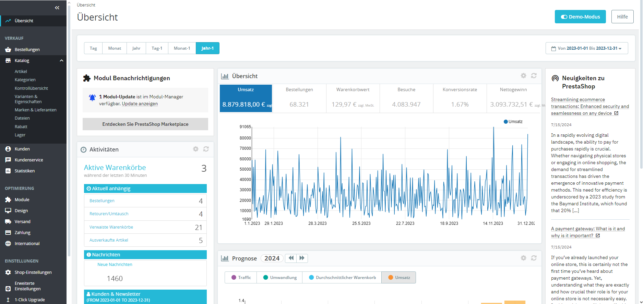Open Design monitor icon
The image size is (644, 304).
(x=8, y=211)
